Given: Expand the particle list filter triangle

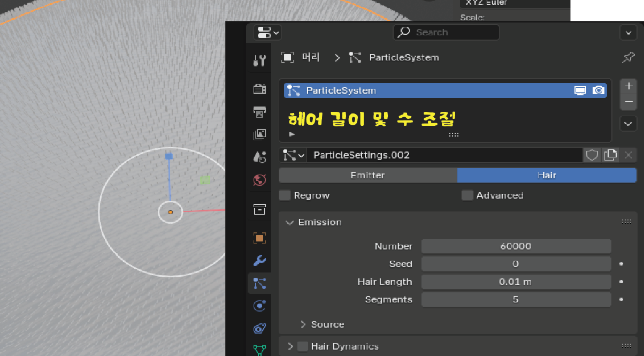Looking at the screenshot, I should [x=292, y=134].
